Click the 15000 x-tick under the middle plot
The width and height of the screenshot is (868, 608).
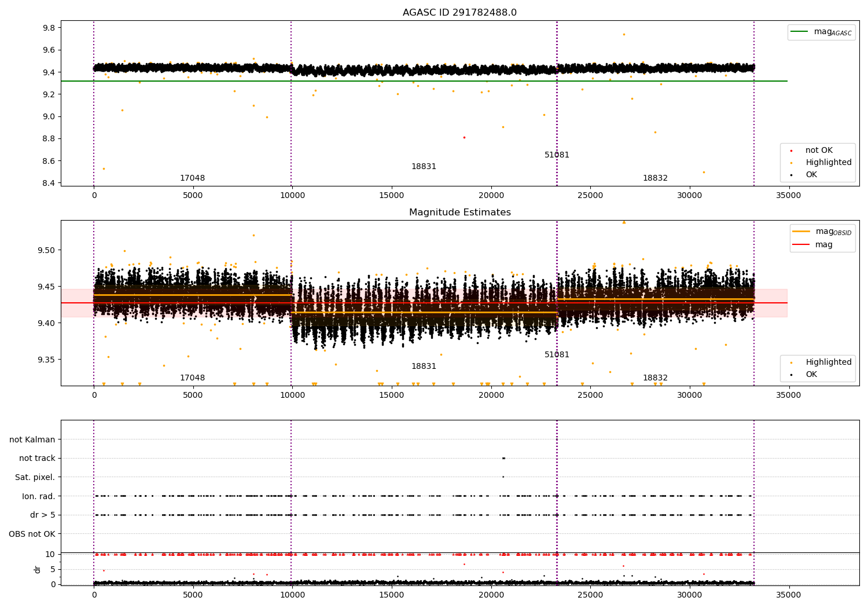pos(391,395)
